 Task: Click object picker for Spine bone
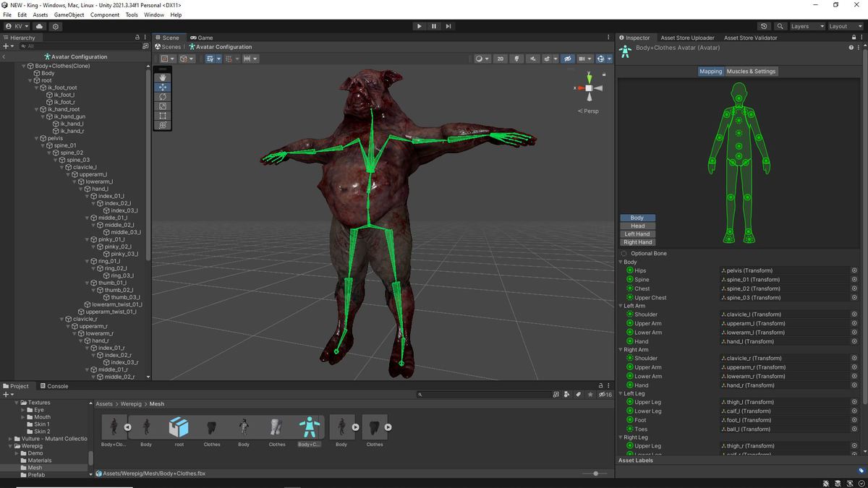[854, 280]
